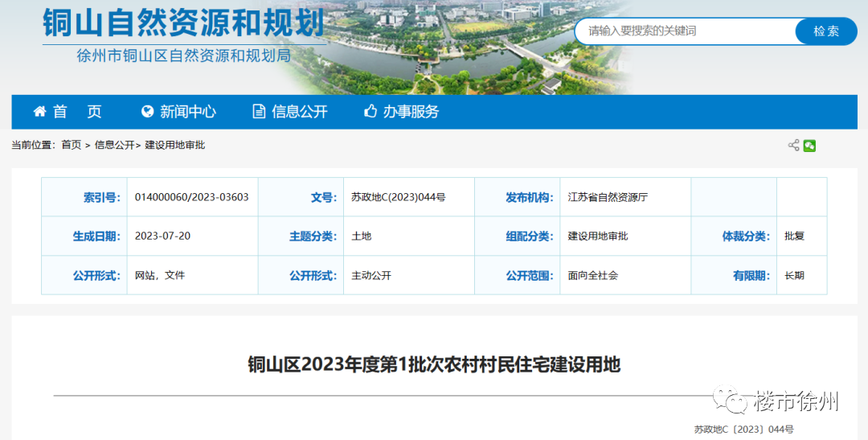The image size is (868, 440).
Task: Go to 建设用地审批 in the breadcrumb
Action: [175, 145]
